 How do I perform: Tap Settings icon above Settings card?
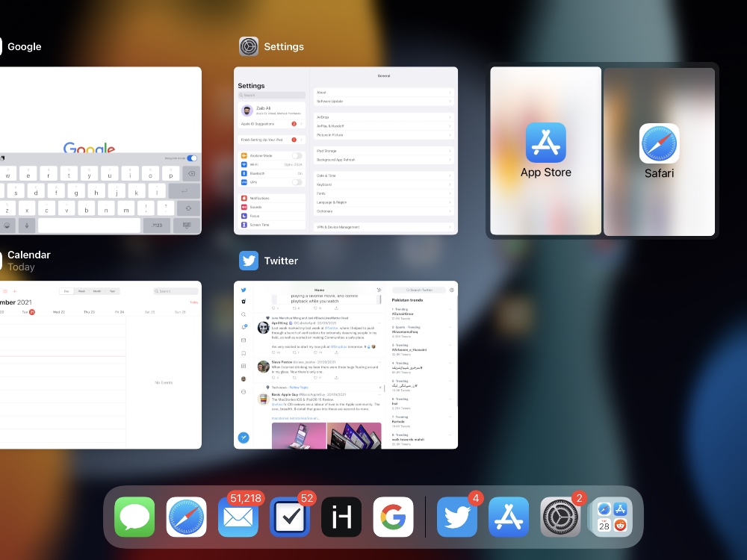[x=249, y=46]
